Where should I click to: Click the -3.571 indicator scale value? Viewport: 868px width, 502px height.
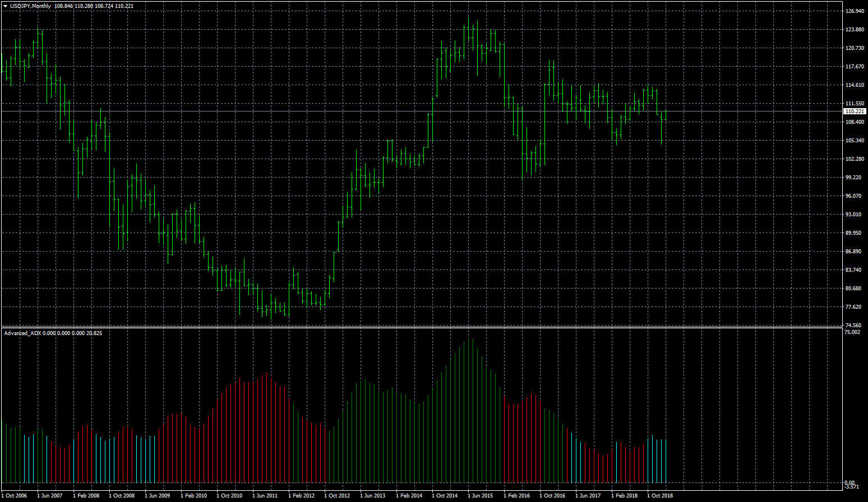point(852,486)
